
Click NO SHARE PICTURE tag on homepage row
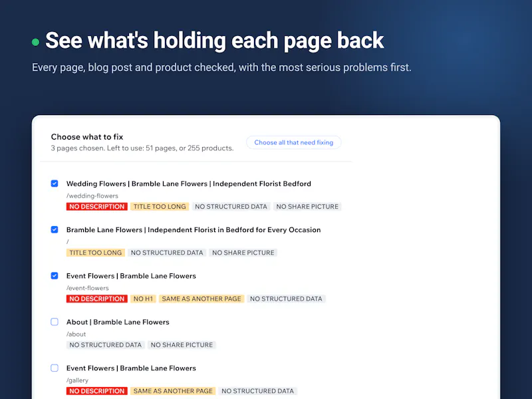pyautogui.click(x=243, y=253)
